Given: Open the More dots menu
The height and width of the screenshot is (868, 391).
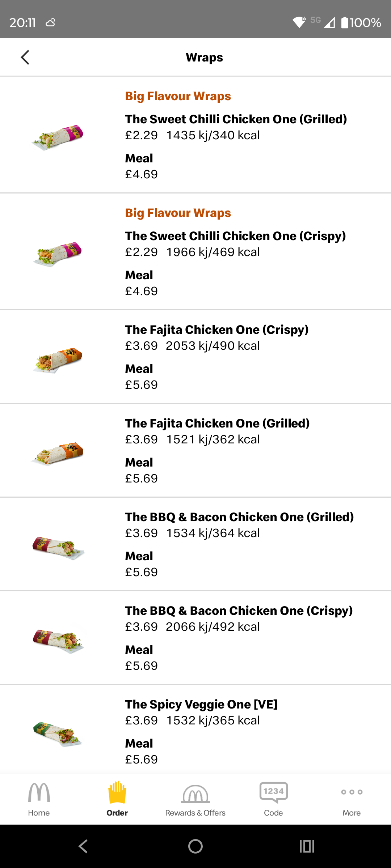Looking at the screenshot, I should (x=352, y=792).
